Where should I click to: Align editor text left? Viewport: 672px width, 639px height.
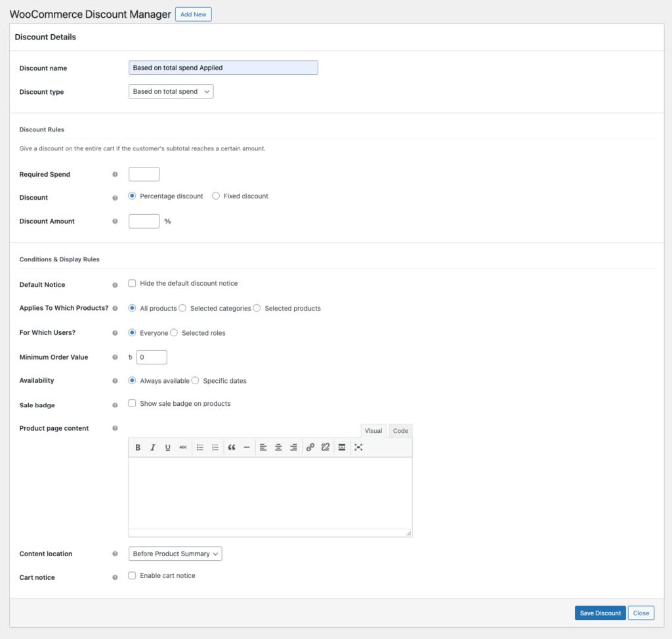(x=263, y=447)
